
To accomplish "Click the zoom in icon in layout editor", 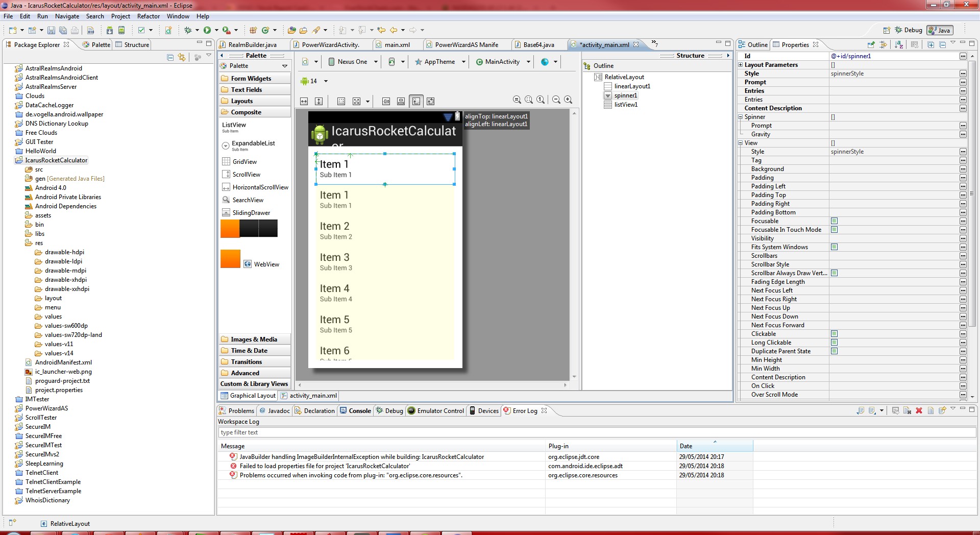I will (568, 100).
